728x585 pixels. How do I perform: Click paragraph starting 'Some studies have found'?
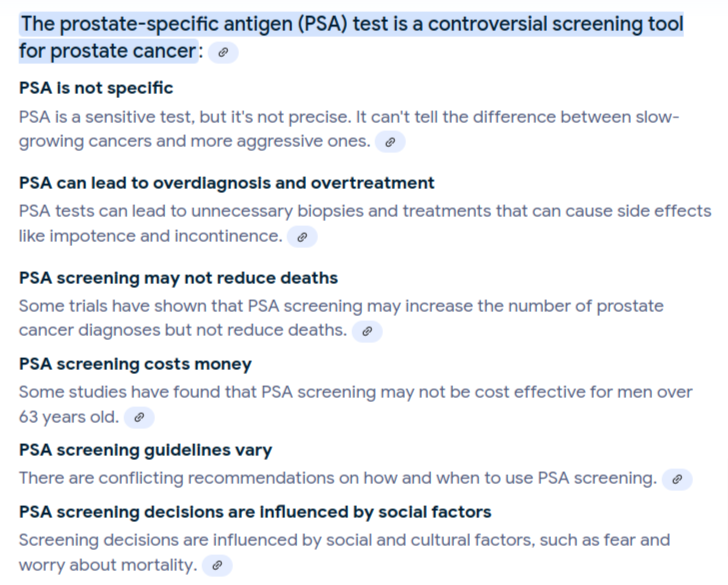click(356, 404)
